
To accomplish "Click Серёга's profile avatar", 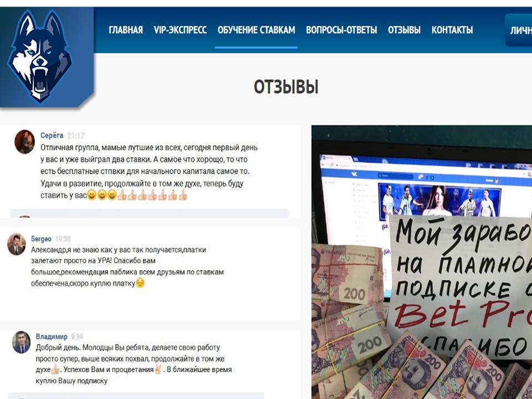I will [25, 141].
